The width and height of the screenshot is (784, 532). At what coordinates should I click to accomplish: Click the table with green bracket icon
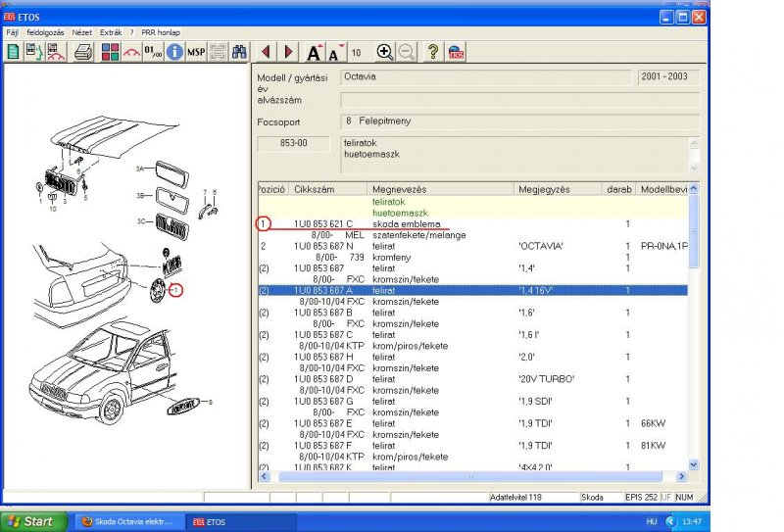[x=34, y=52]
